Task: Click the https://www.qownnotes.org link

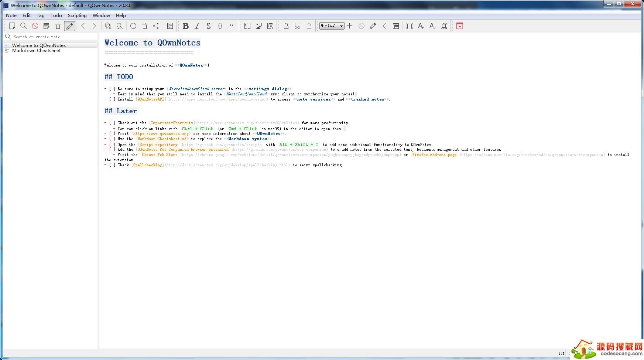Action: coord(161,133)
